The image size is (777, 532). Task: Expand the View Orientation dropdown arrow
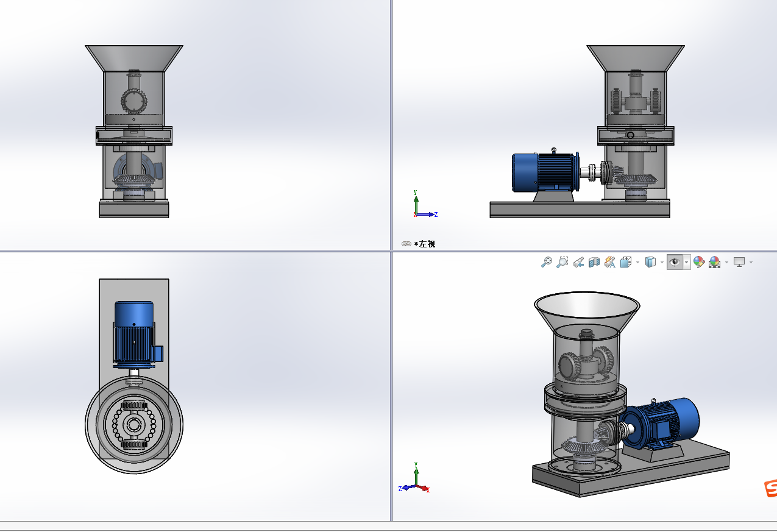pos(637,262)
